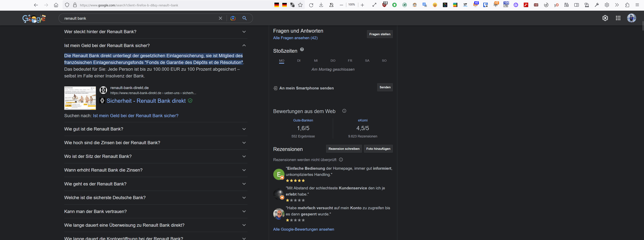Click the translate page icon in the address bar
This screenshot has height=240, width=644.
point(292,5)
